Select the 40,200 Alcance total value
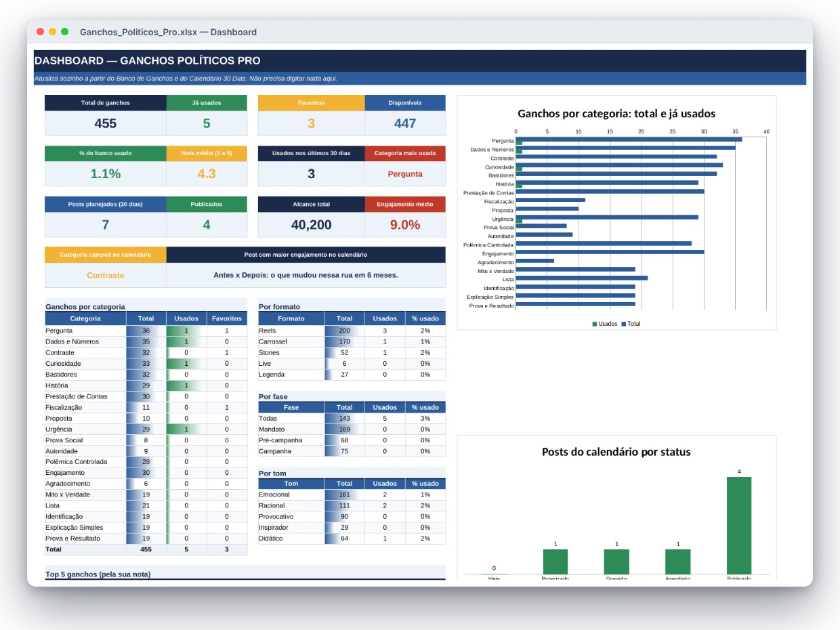 (x=312, y=225)
